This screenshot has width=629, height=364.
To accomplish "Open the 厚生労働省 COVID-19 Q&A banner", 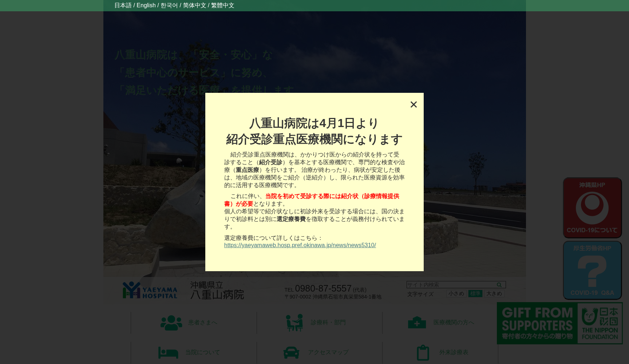I will pyautogui.click(x=592, y=270).
